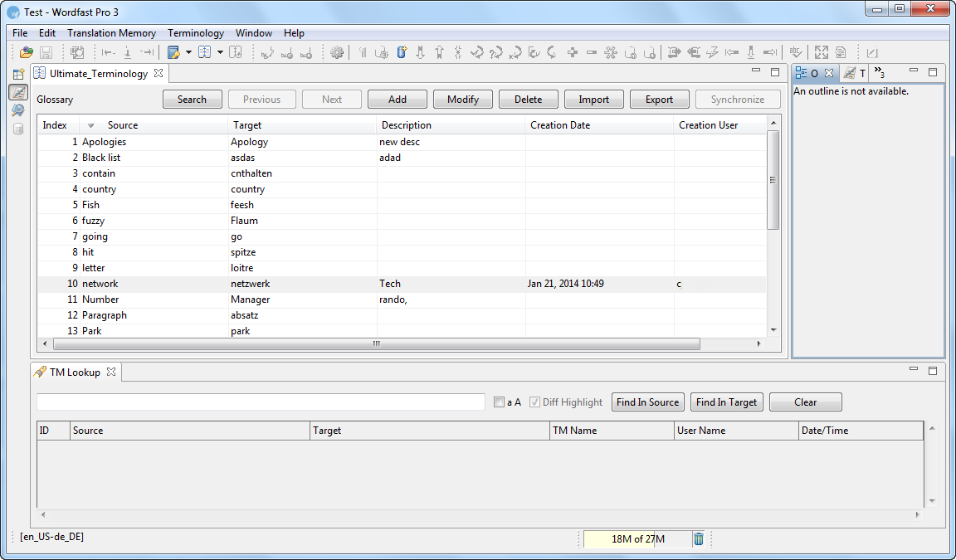The width and height of the screenshot is (956, 560).
Task: Click the glossary vertical scrollbar thumb
Action: tap(773, 180)
